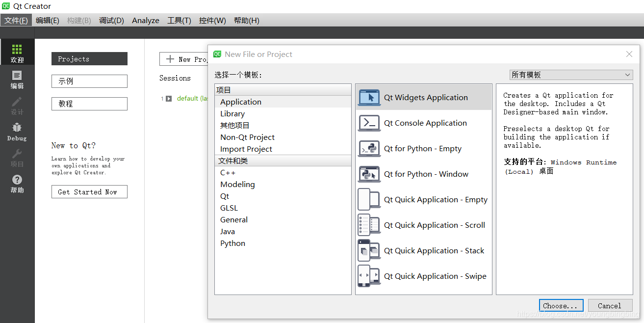
Task: Pick Qt Quick Application - Stack icon
Action: click(x=369, y=250)
